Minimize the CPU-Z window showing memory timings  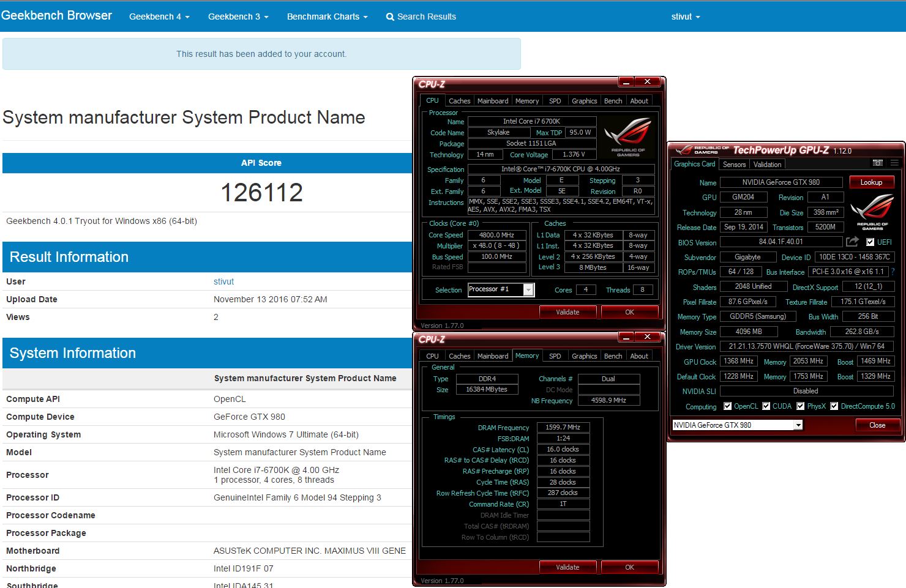click(x=626, y=337)
